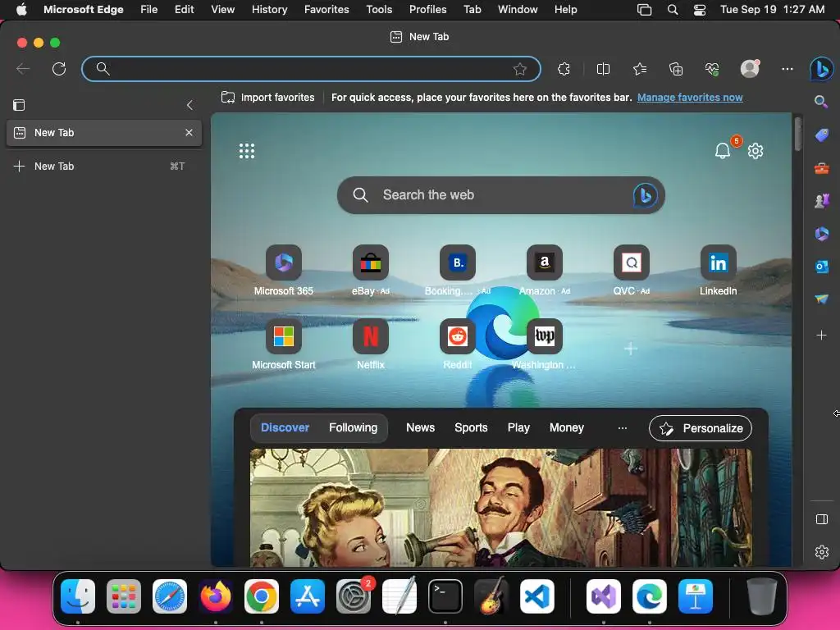Viewport: 840px width, 630px height.
Task: Open the History menu
Action: click(x=269, y=10)
